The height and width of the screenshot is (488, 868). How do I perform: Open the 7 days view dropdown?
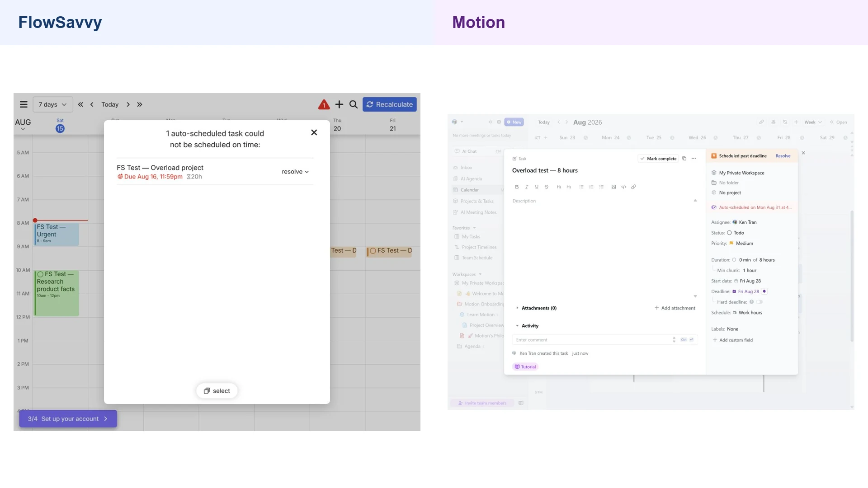pyautogui.click(x=53, y=104)
